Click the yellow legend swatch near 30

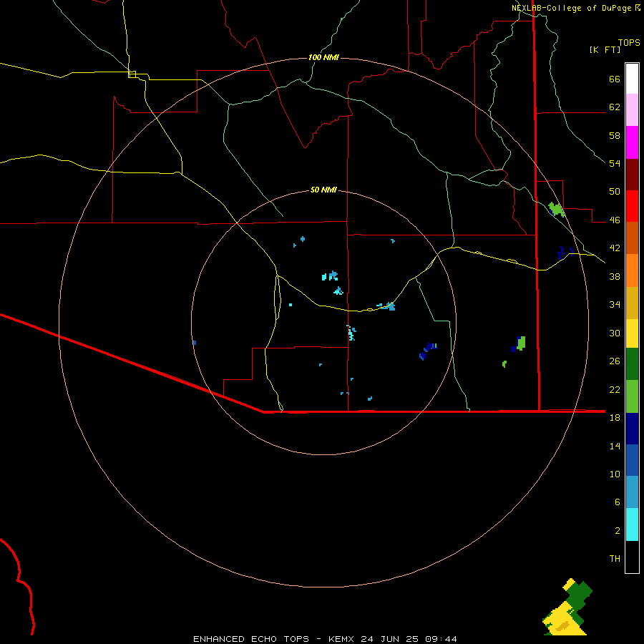click(632, 333)
